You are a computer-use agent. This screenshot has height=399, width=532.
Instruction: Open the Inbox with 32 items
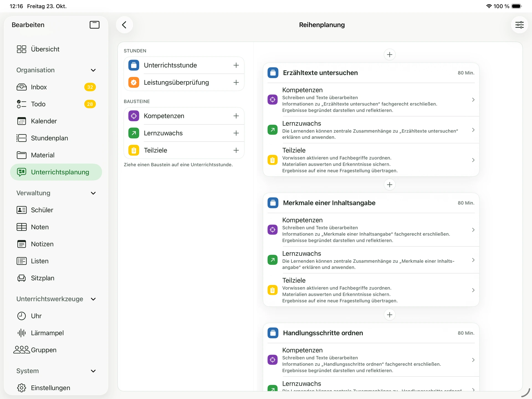pyautogui.click(x=56, y=87)
